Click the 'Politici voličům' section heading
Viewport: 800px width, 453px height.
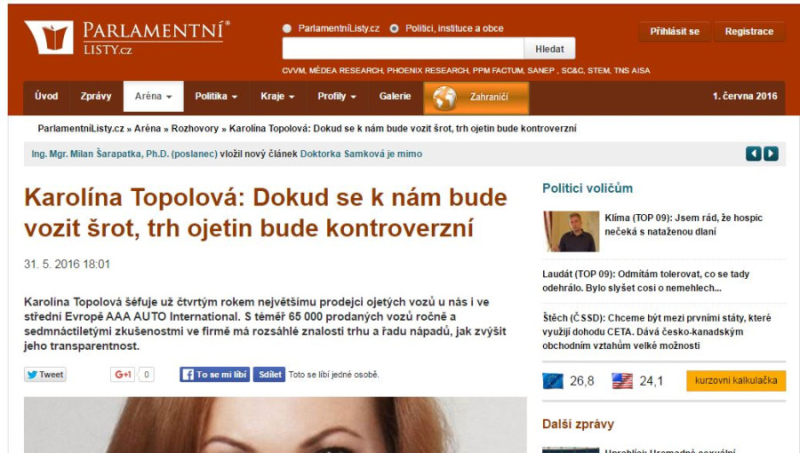(x=587, y=188)
